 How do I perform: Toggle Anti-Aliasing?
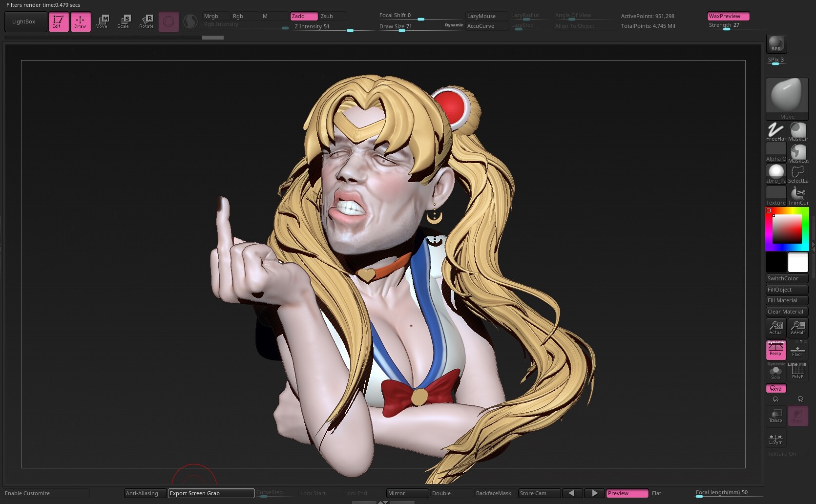point(145,493)
